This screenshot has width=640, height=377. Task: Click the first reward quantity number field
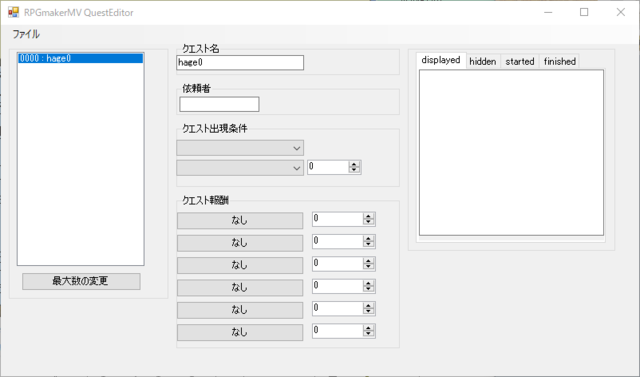[x=338, y=219]
